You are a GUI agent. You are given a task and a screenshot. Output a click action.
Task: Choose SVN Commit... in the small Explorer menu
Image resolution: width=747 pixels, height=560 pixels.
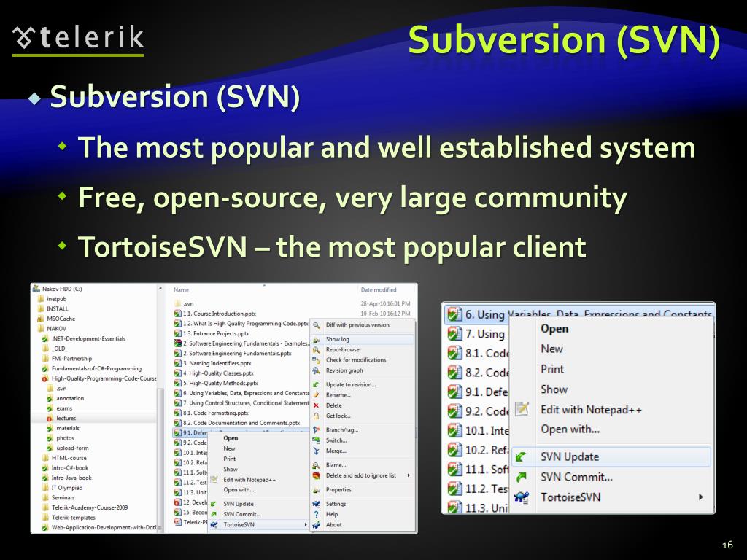coord(242,514)
